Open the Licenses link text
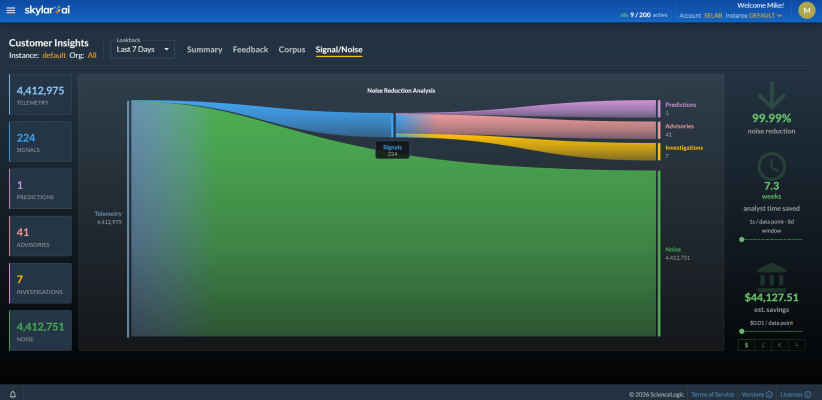Screen dimensions: 822x400 coord(791,394)
